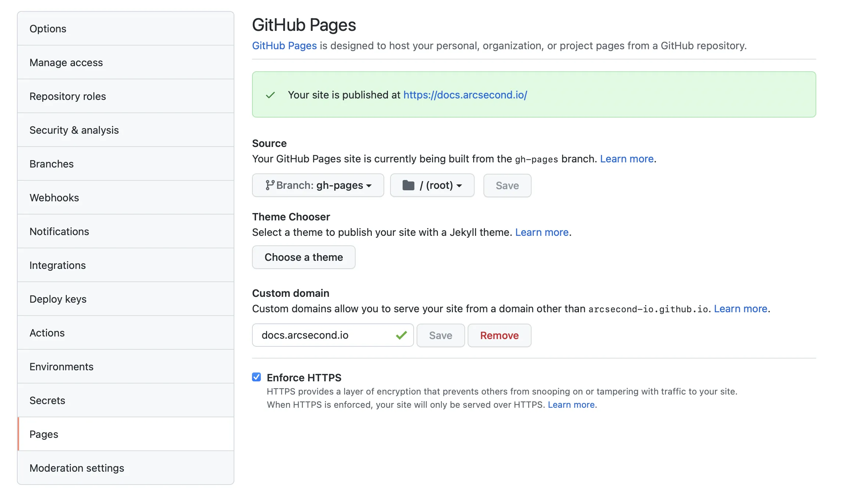
Task: Click the Choose a theme button
Action: pos(303,257)
